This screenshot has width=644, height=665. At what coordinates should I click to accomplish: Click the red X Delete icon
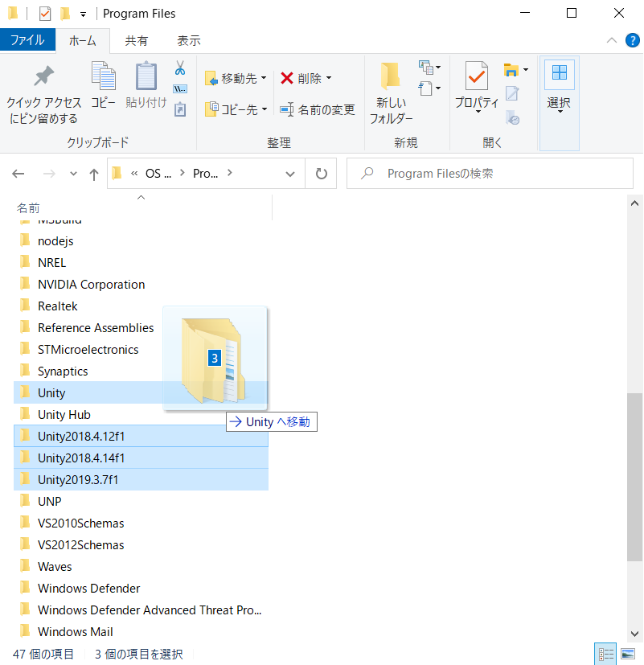tap(287, 78)
